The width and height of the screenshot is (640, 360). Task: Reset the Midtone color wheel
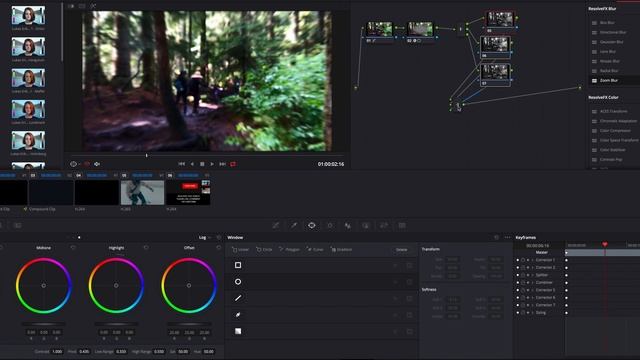click(x=73, y=248)
